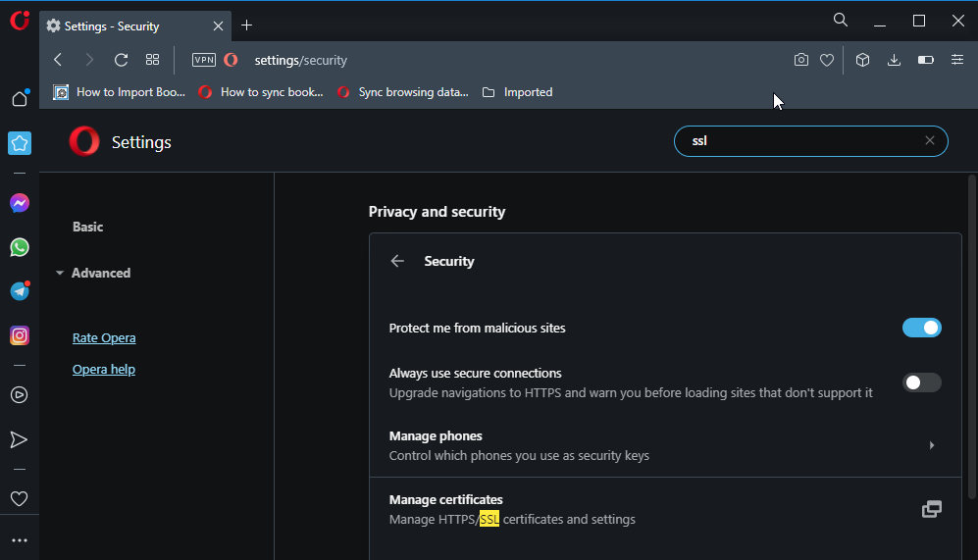Click the Rate Opera link

[x=104, y=338]
